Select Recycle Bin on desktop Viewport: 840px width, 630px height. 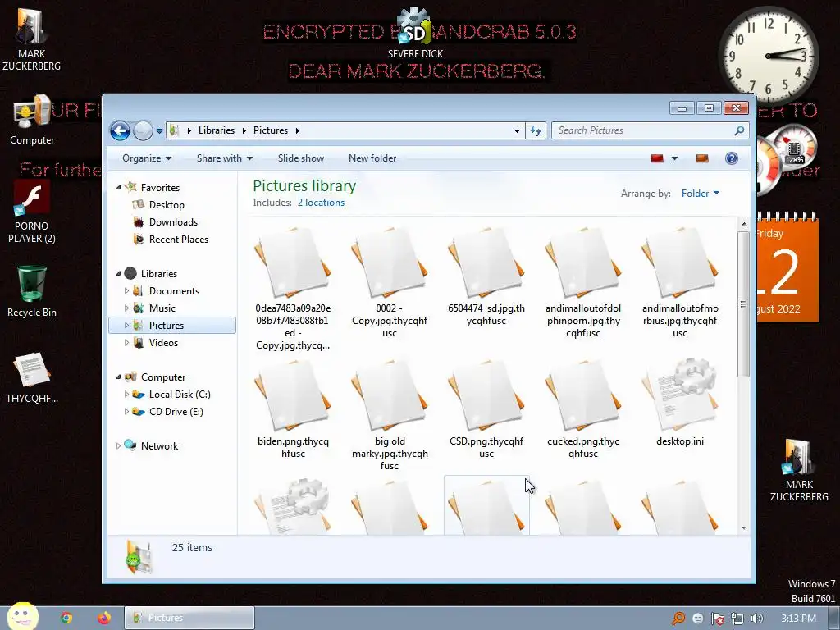32,291
